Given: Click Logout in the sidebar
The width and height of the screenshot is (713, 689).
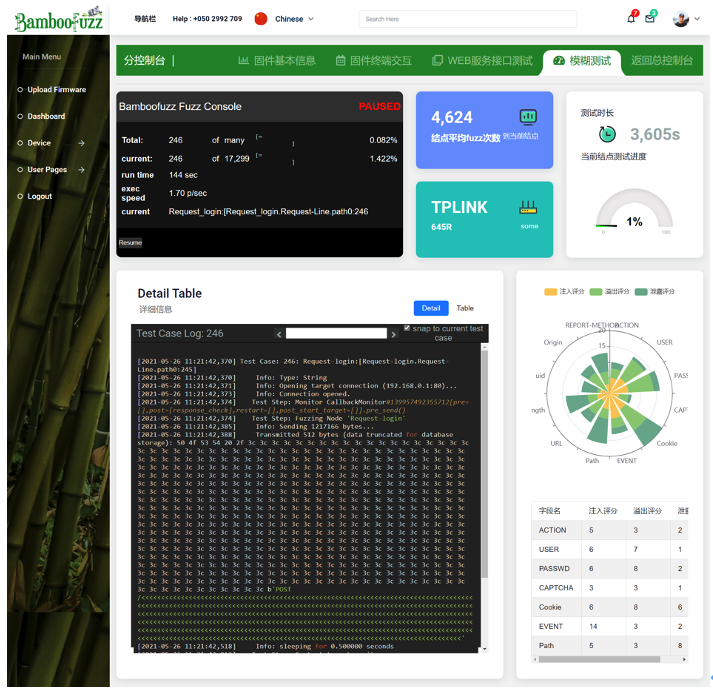Looking at the screenshot, I should [40, 196].
